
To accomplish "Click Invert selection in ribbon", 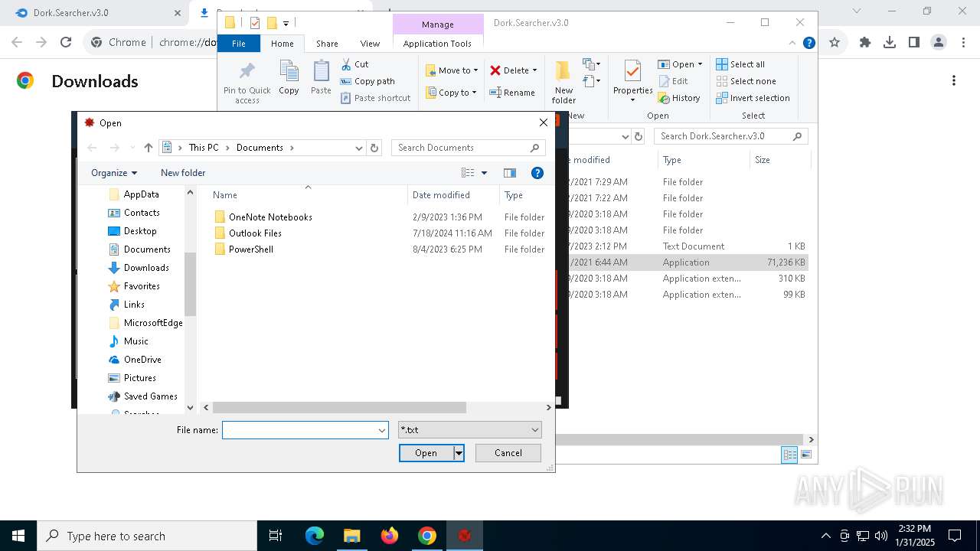I will click(x=753, y=98).
